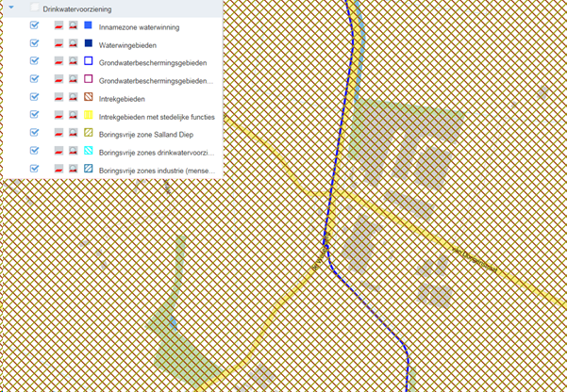Screen dimensions: 567x392
Task: Click magnifier icon for Boringsvrije zones industrie
Action: 74,169
